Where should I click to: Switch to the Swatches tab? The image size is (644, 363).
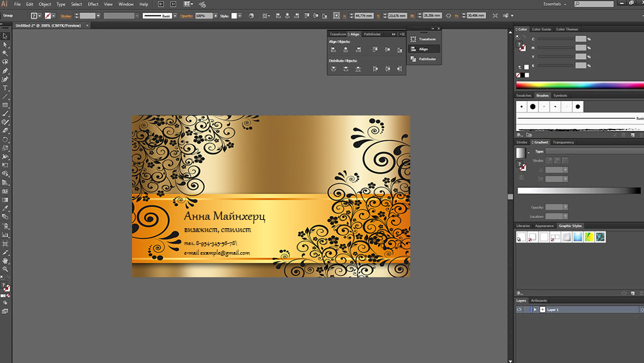524,95
